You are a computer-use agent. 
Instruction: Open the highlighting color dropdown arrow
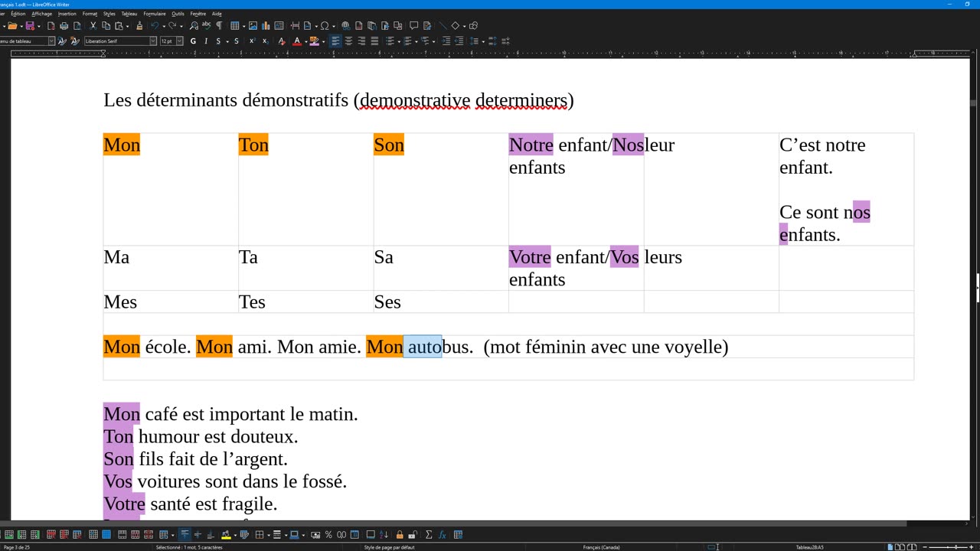[324, 41]
